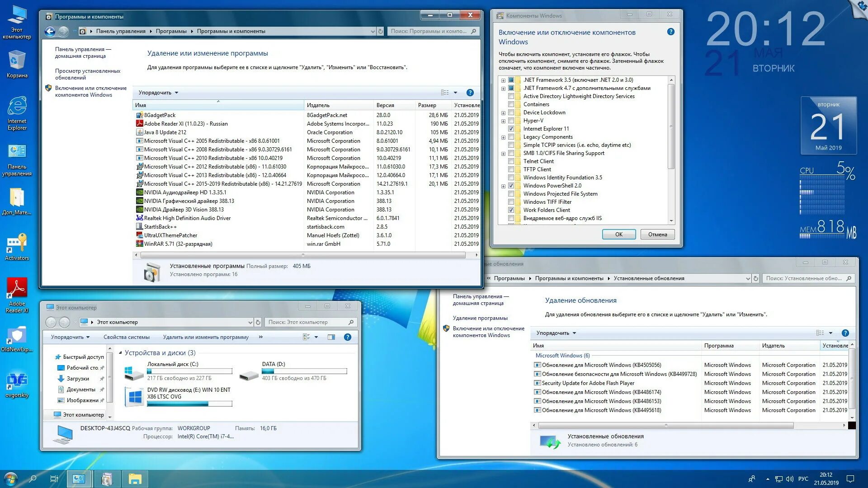Open the Organize dropdown in Programs list

tap(158, 93)
